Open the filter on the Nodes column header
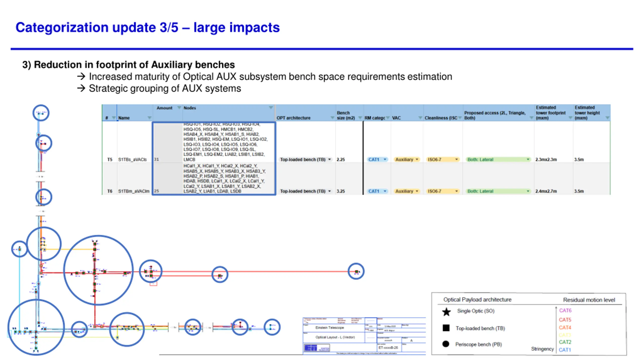 271,108
